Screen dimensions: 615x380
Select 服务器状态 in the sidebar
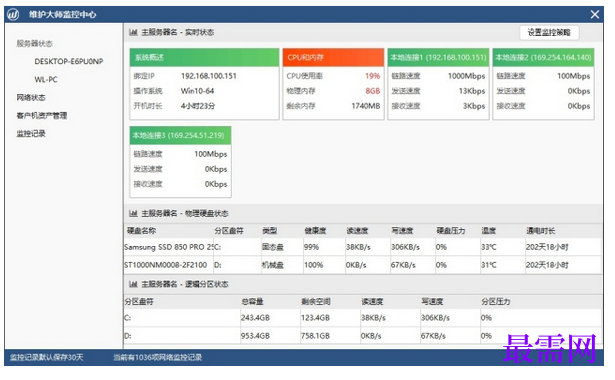point(35,44)
